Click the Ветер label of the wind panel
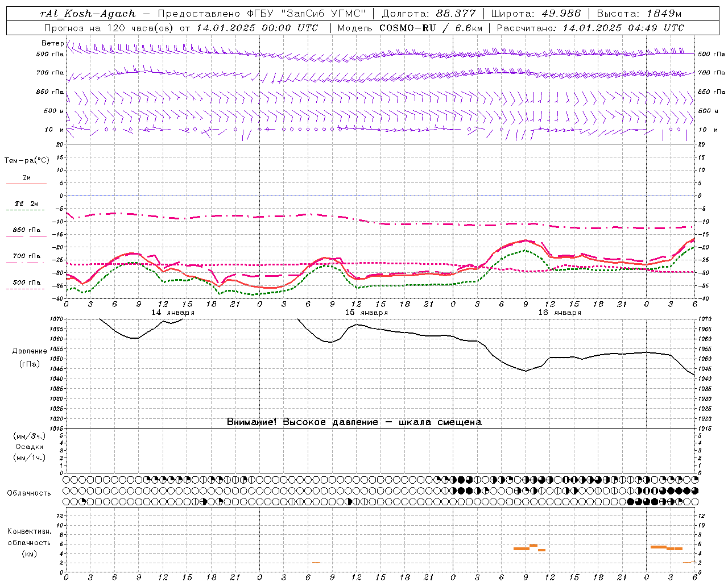Image resolution: width=728 pixels, height=582 pixels. click(52, 43)
